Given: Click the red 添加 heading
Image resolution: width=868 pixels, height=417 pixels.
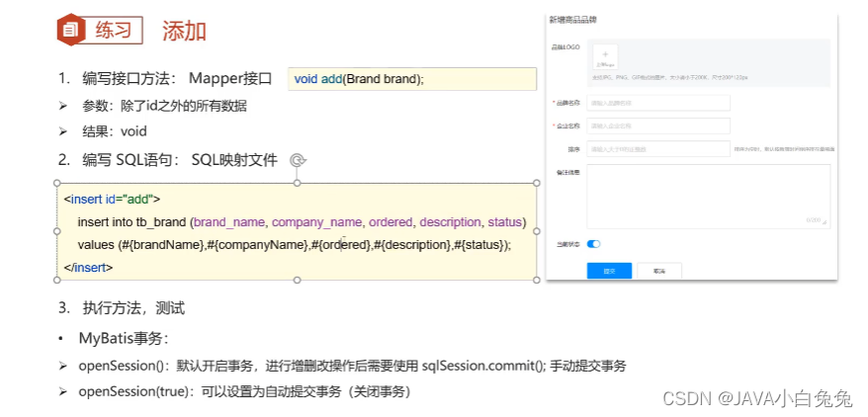Looking at the screenshot, I should pos(184,31).
